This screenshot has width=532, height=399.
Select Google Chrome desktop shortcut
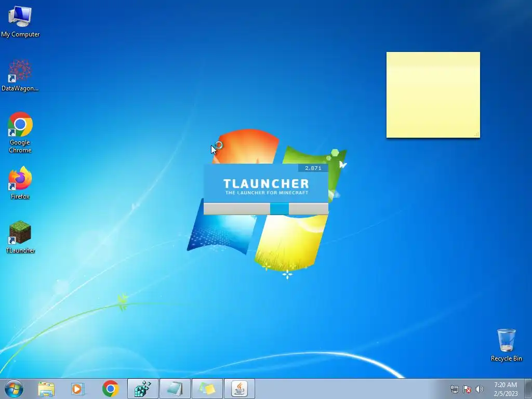coord(20,132)
